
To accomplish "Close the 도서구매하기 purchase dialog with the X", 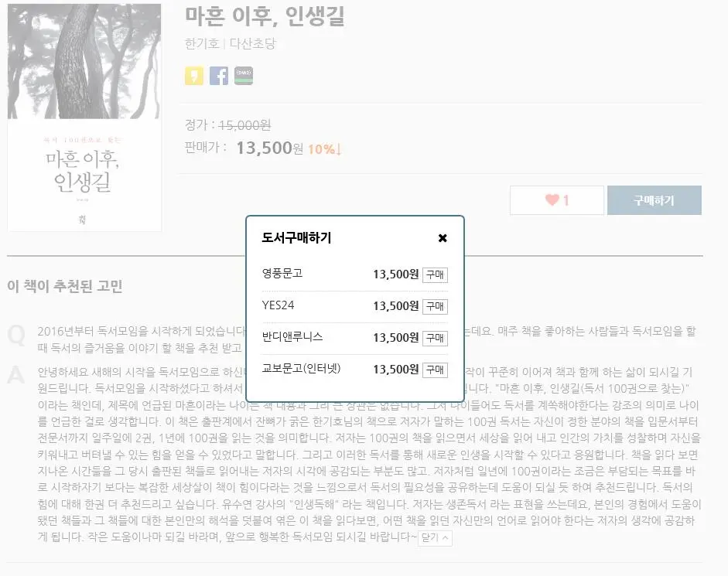I will tap(443, 238).
